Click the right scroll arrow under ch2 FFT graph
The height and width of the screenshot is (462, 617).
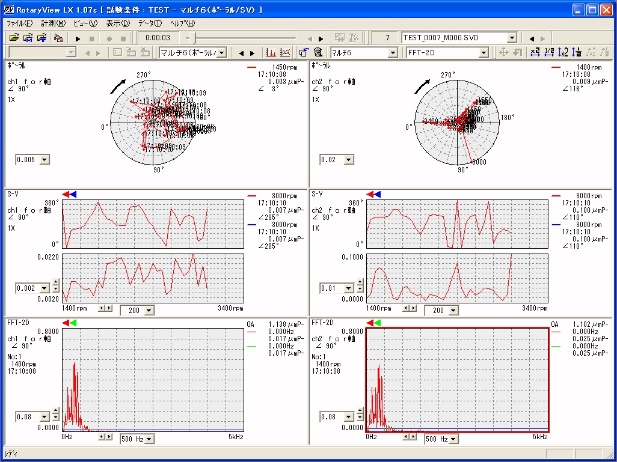click(413, 437)
